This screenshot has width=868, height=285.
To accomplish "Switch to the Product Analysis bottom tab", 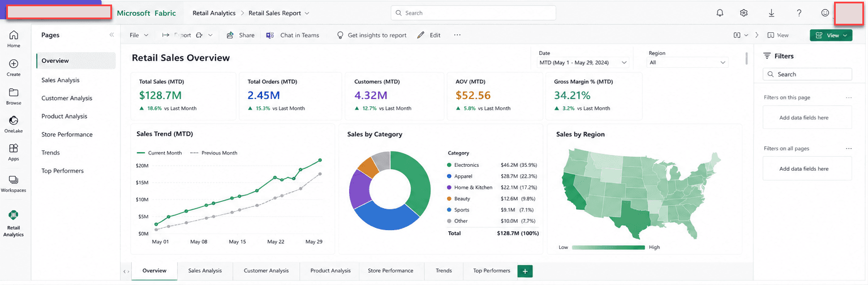I will tap(330, 271).
